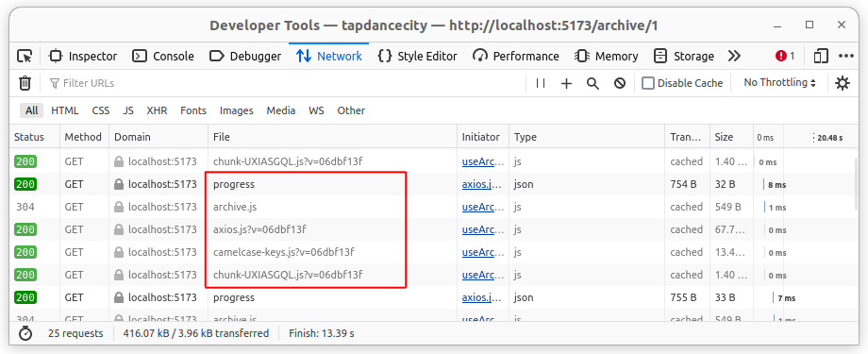The width and height of the screenshot is (868, 354).
Task: Click lock icon on camelcase-keys row
Action: click(119, 252)
